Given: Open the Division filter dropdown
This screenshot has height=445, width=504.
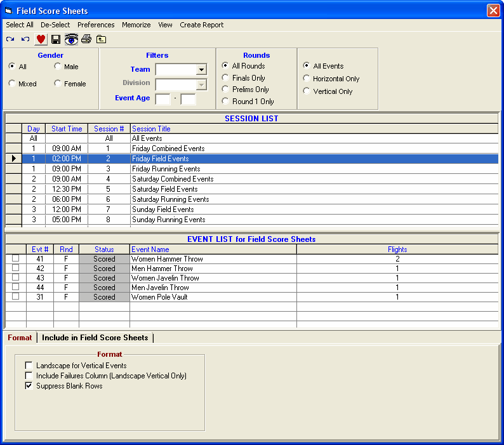Looking at the screenshot, I should click(x=201, y=84).
